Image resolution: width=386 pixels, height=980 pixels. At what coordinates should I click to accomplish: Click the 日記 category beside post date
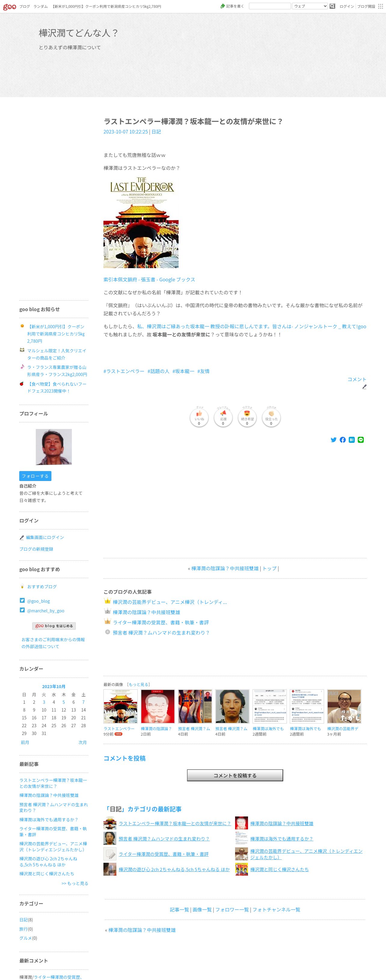(156, 132)
